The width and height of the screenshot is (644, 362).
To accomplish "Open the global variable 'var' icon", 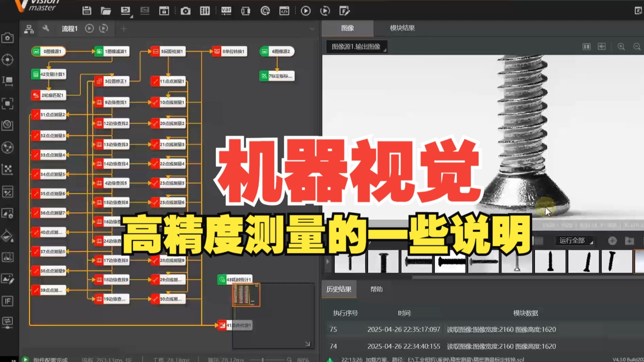I will tap(226, 11).
